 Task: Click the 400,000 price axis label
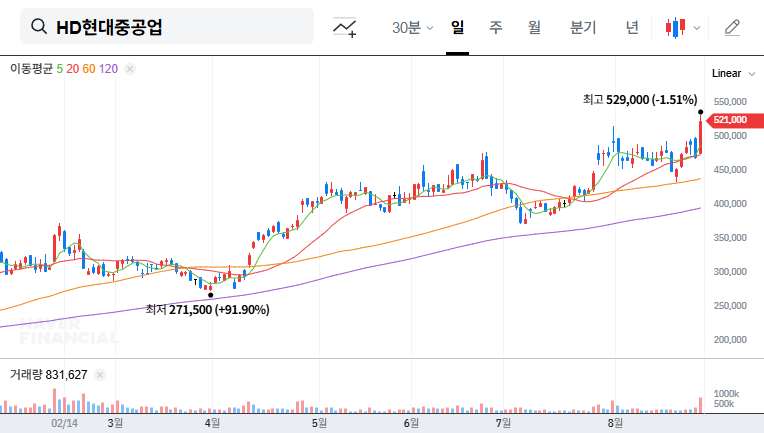(730, 204)
